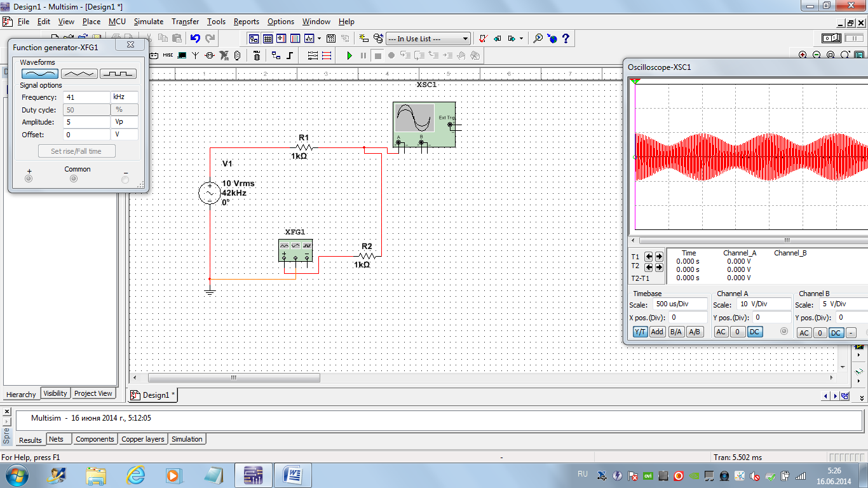Click Channel A radio indicator
The image size is (868, 488).
click(x=784, y=331)
